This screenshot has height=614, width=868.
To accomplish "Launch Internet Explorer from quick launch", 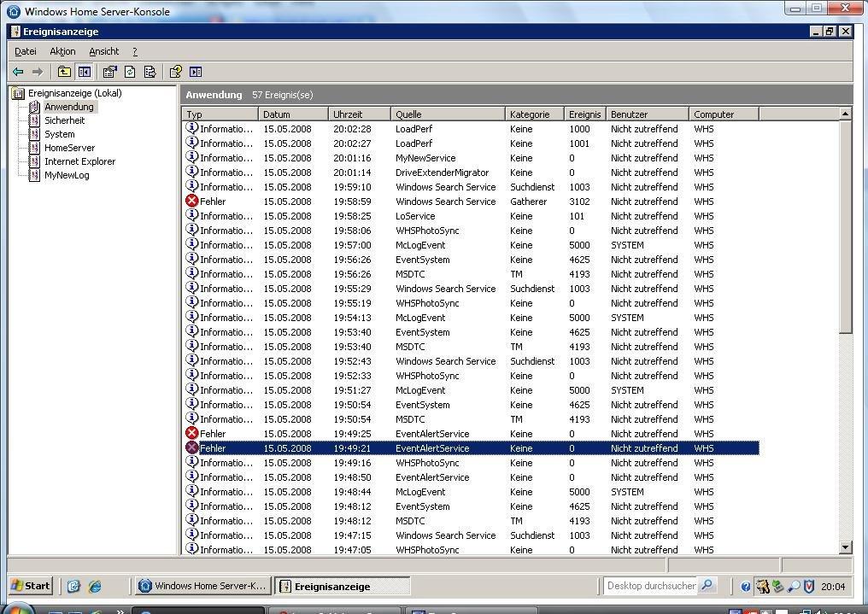I will [95, 587].
